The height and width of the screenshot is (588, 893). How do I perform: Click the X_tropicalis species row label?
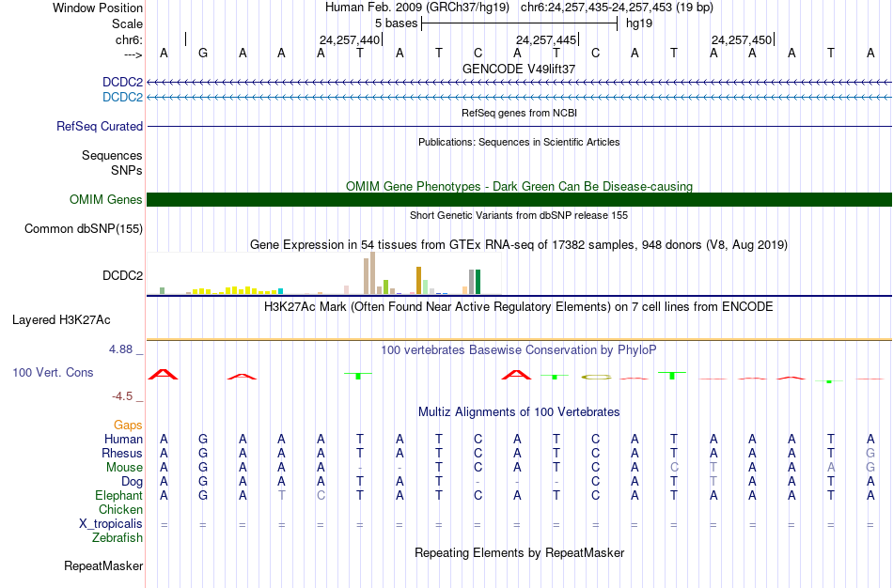coord(111,524)
